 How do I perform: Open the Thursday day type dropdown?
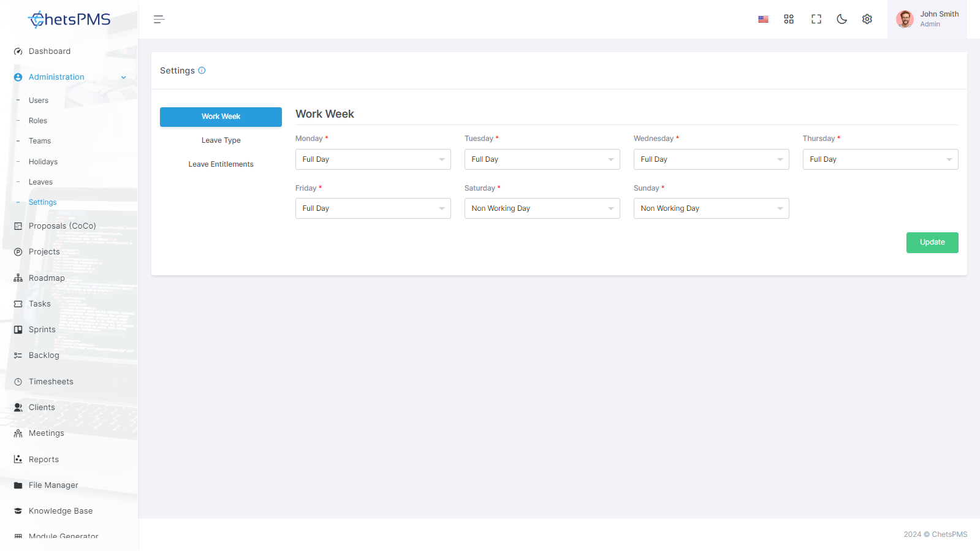click(x=880, y=159)
